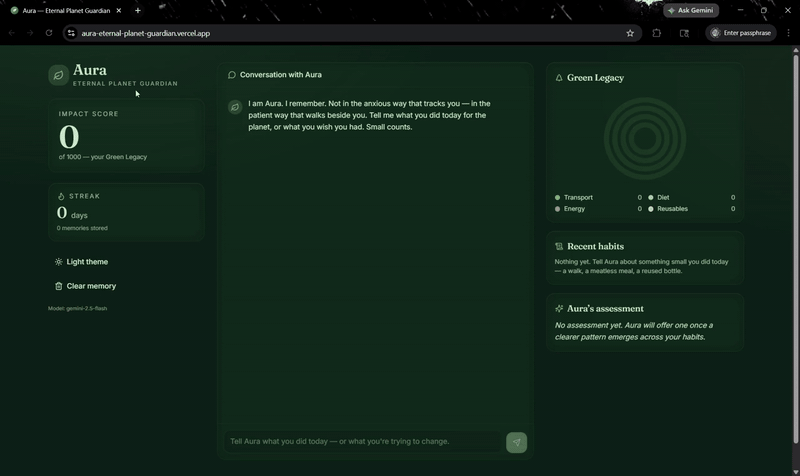Click the Ask Gemini button
800x476 pixels.
pos(691,10)
